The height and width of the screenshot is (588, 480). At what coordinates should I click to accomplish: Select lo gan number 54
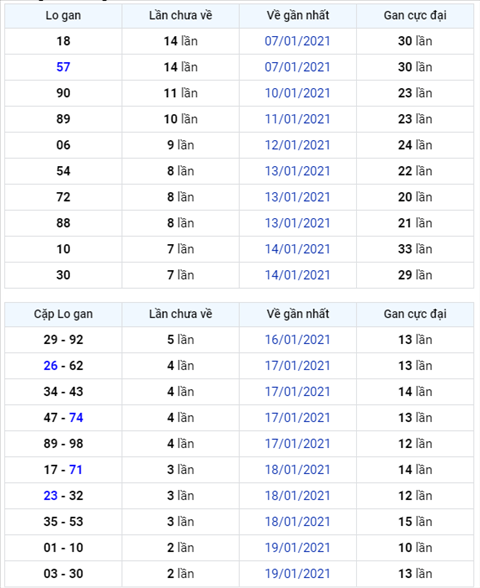point(63,171)
